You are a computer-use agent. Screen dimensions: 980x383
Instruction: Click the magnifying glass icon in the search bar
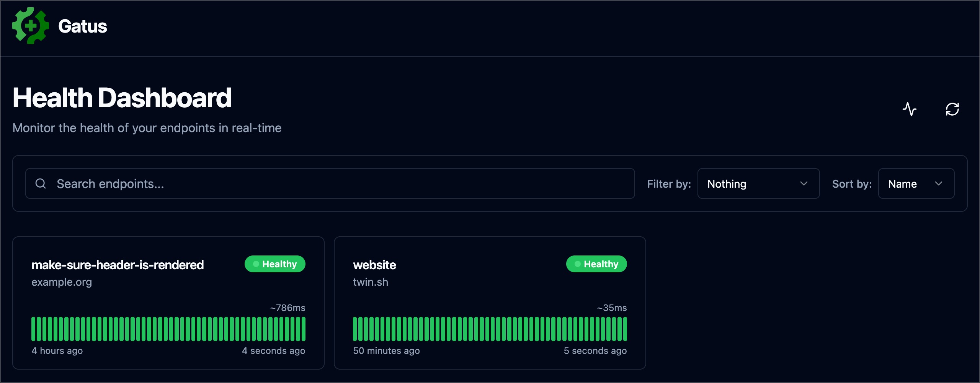tap(41, 183)
